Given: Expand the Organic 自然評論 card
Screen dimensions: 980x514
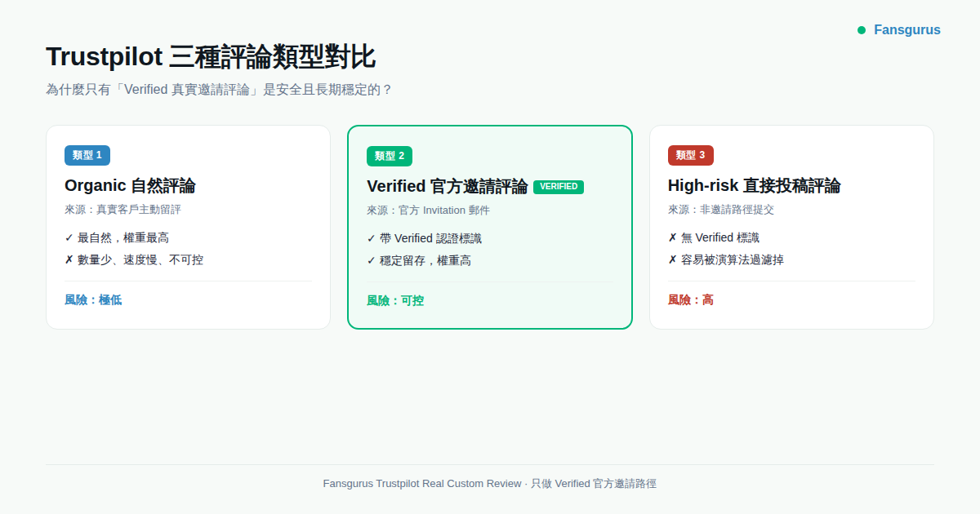Looking at the screenshot, I should (188, 227).
